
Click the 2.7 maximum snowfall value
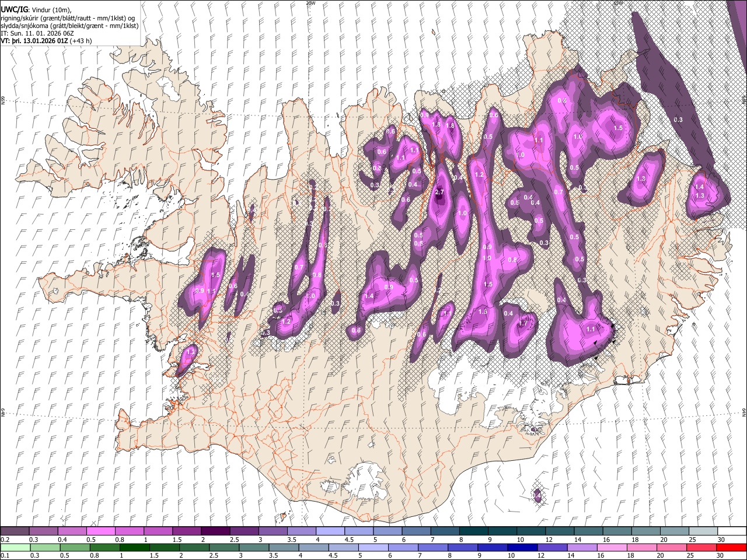pyautogui.click(x=440, y=192)
